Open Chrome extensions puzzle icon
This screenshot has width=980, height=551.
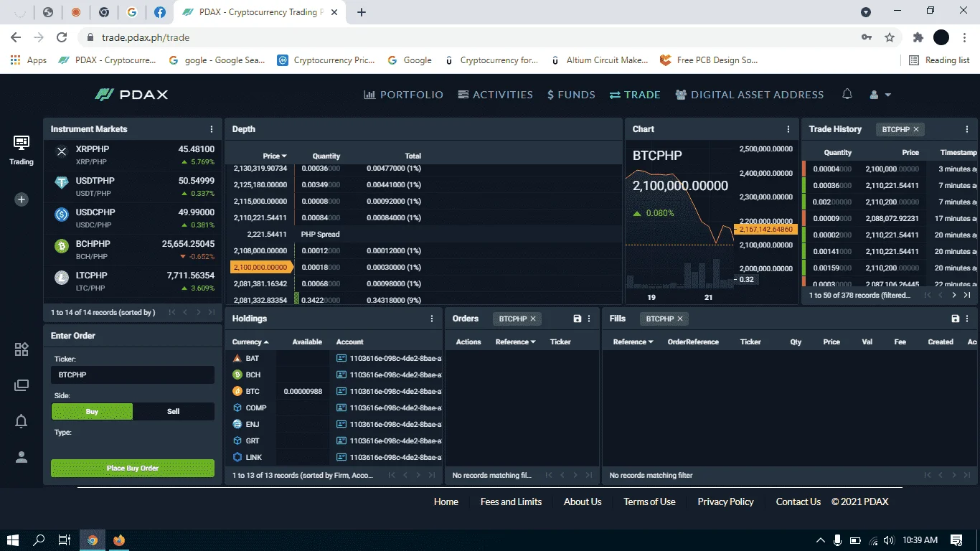tap(918, 37)
